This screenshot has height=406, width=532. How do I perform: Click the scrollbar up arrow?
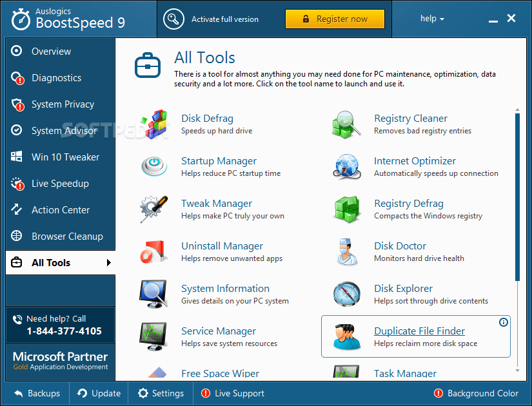pos(517,110)
